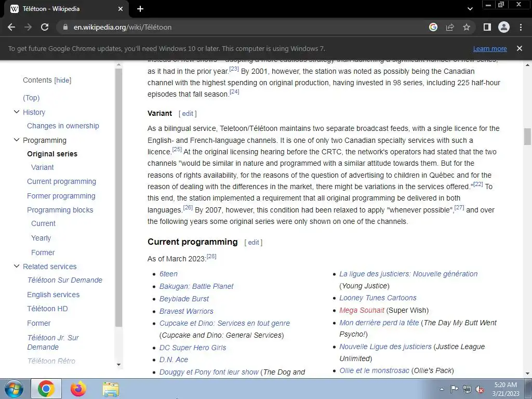Screen dimensions: 532x399
Task: Open the Chrome profile avatar
Action: tap(504, 27)
